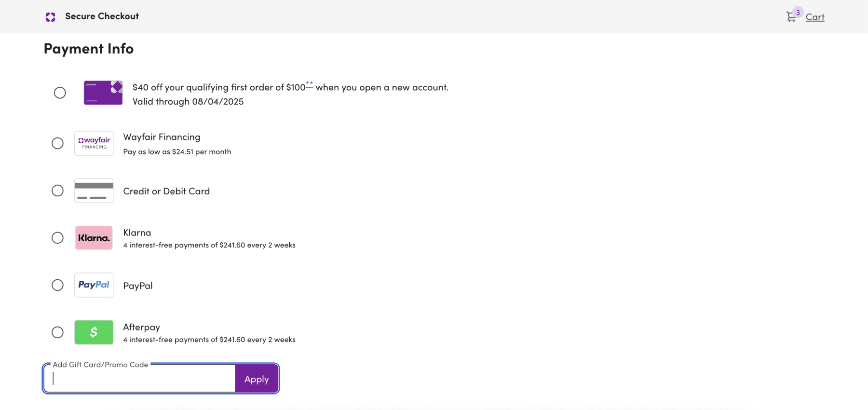Click the Wayfair Financing logo
Image resolution: width=868 pixels, height=410 pixels.
coord(94,143)
